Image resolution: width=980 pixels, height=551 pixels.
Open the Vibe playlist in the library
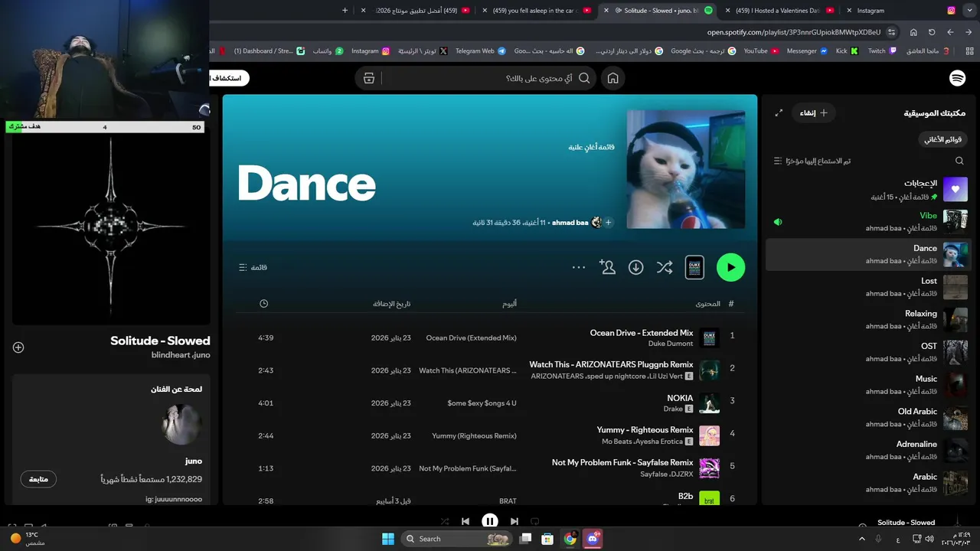tap(869, 222)
